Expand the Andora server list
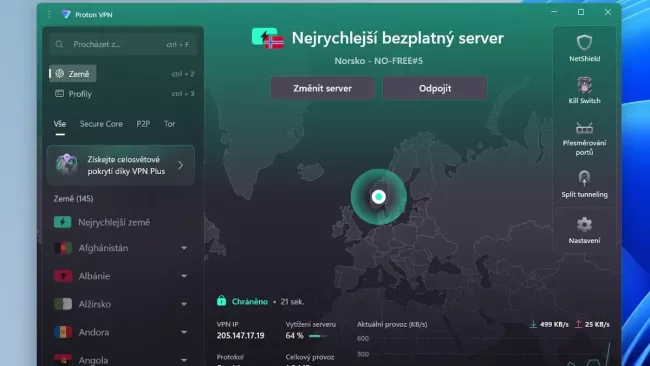Screen dimensions: 650x366 184,332
